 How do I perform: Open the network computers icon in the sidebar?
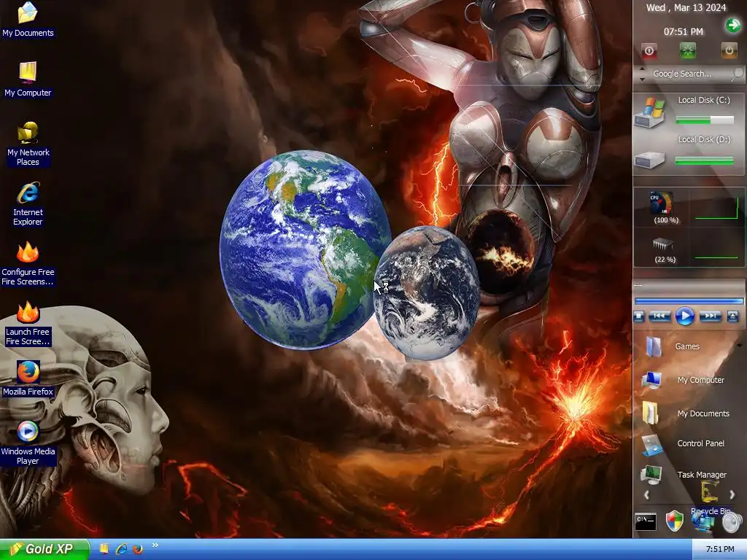click(x=703, y=523)
